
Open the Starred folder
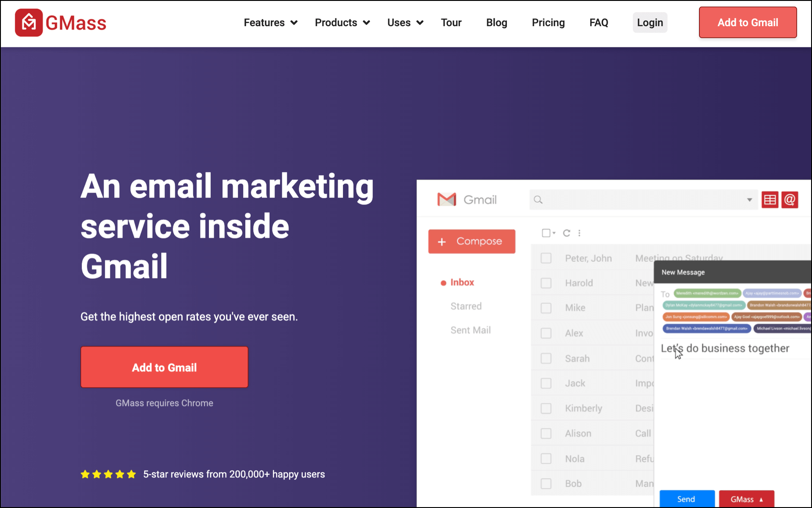click(466, 306)
